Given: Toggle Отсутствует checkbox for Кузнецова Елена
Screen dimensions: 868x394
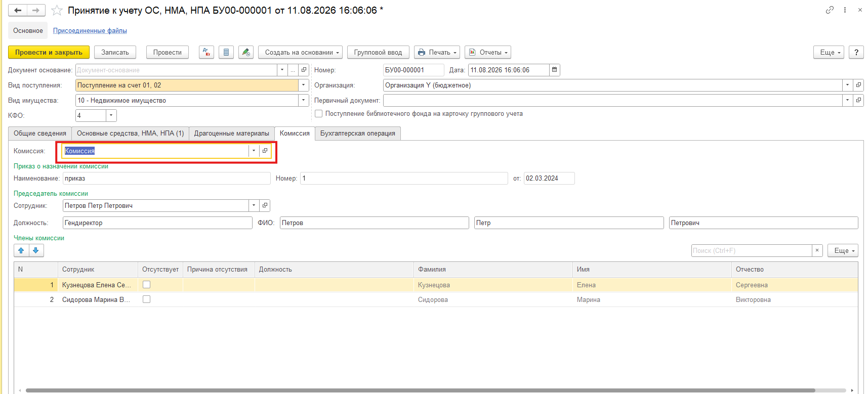Looking at the screenshot, I should pyautogui.click(x=147, y=285).
